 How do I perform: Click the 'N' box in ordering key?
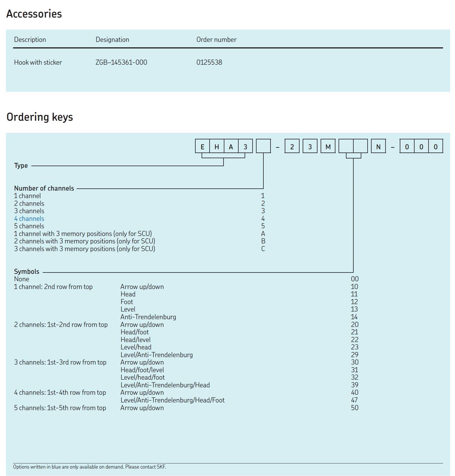(378, 147)
